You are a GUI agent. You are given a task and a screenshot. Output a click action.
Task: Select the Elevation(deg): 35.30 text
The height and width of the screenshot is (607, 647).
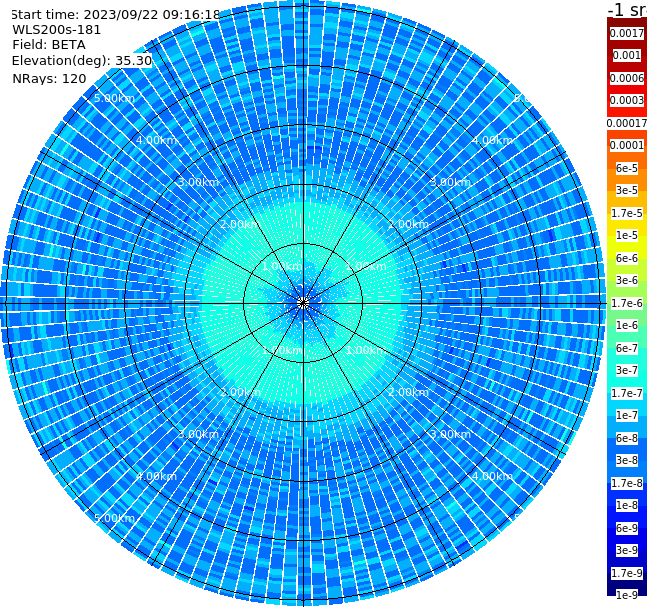pyautogui.click(x=82, y=61)
